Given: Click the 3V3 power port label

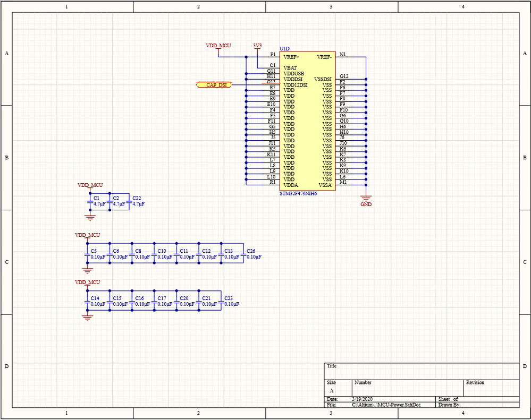Looking at the screenshot, I should 257,46.
